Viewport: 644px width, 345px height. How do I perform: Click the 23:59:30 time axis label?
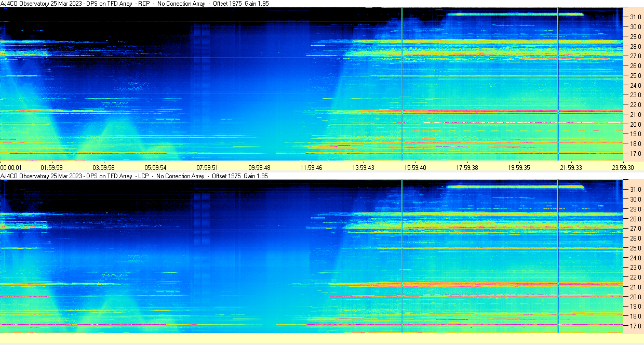[622, 167]
